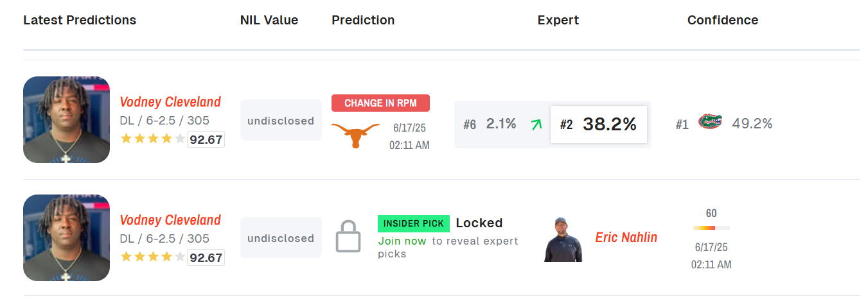868x303 pixels.
Task: Click the confidence bar showing 60
Action: click(x=711, y=228)
